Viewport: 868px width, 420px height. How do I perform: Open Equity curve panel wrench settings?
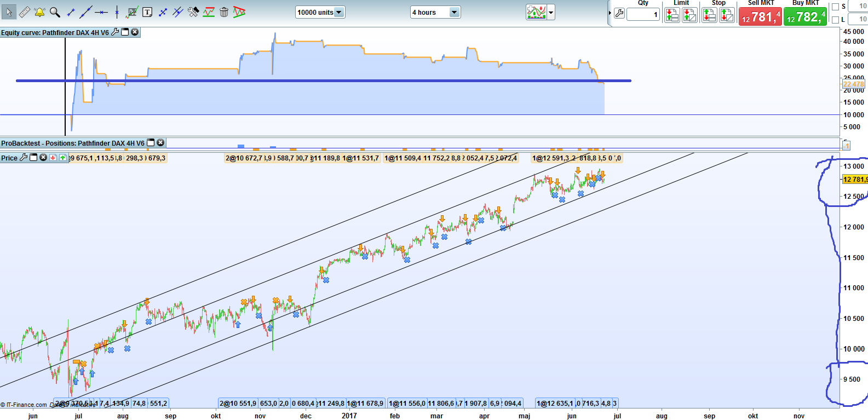tap(115, 32)
